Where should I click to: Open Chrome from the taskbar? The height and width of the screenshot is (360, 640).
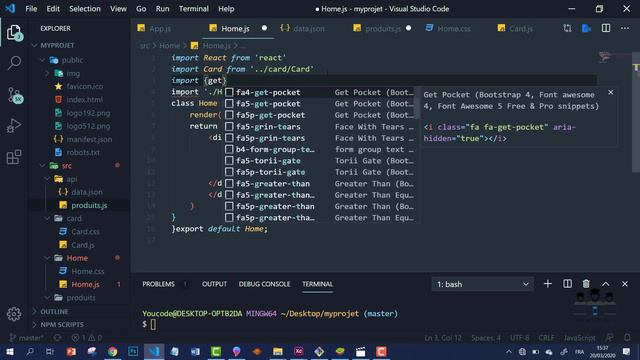click(112, 351)
